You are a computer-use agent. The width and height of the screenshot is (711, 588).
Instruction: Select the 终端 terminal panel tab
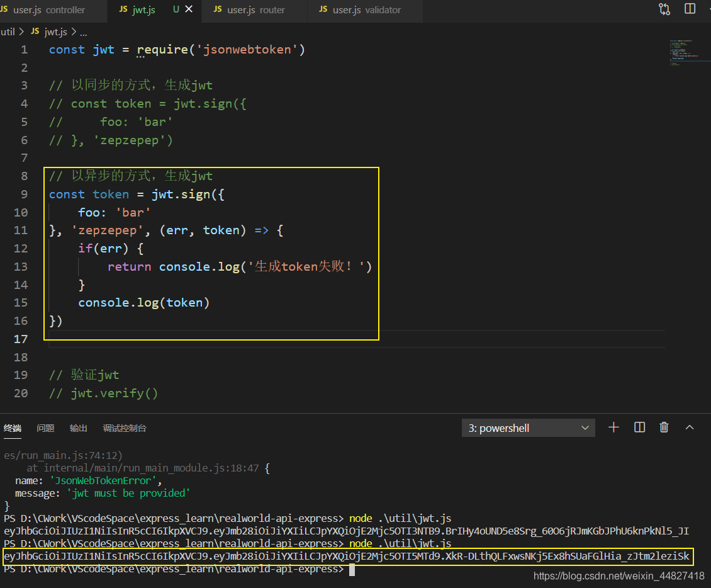(13, 428)
